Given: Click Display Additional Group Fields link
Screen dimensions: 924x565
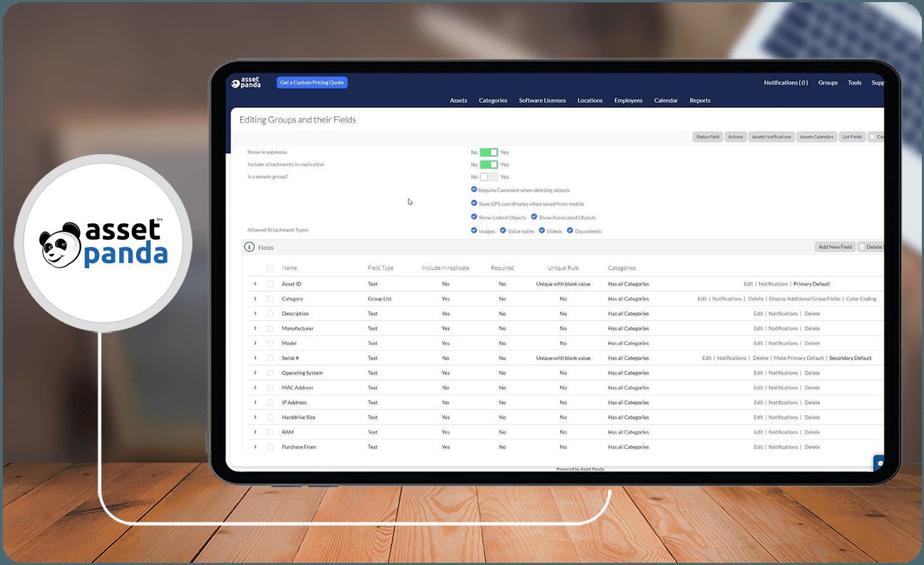Looking at the screenshot, I should point(805,299).
